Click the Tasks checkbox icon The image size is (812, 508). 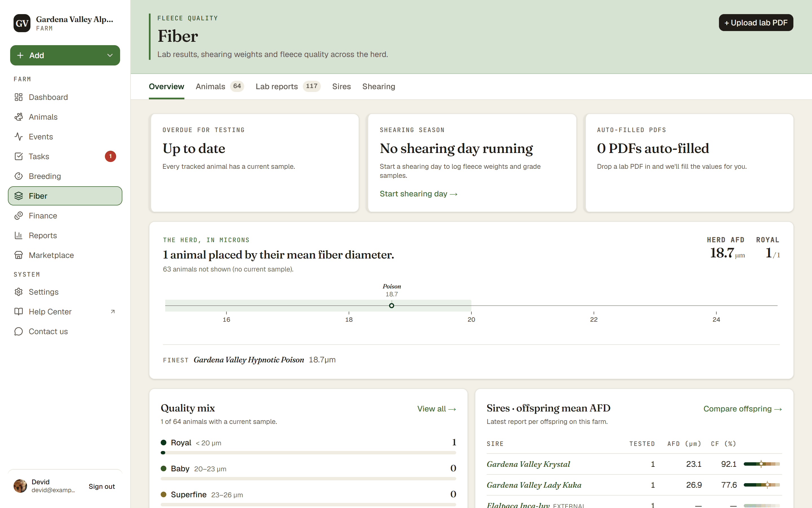point(18,157)
